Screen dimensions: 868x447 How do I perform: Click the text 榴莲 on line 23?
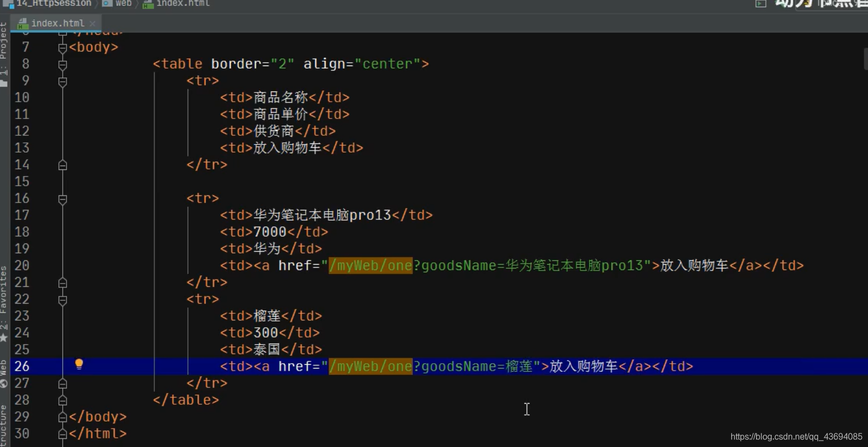pyautogui.click(x=267, y=316)
